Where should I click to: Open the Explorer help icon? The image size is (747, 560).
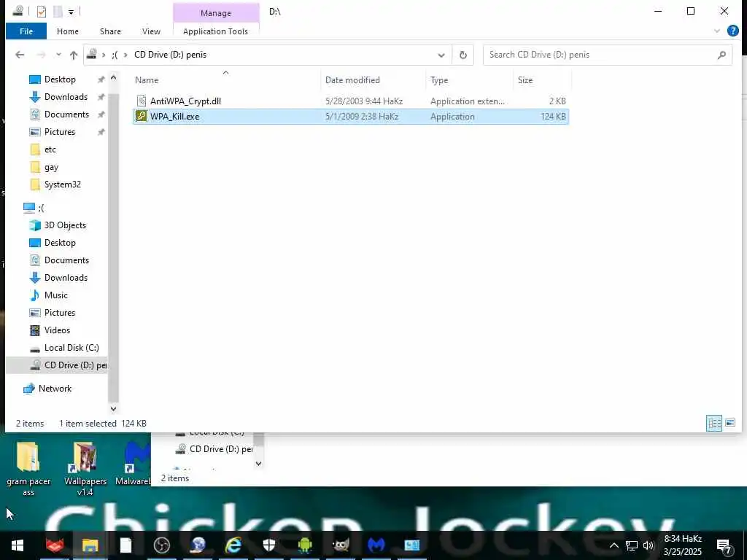click(x=732, y=31)
